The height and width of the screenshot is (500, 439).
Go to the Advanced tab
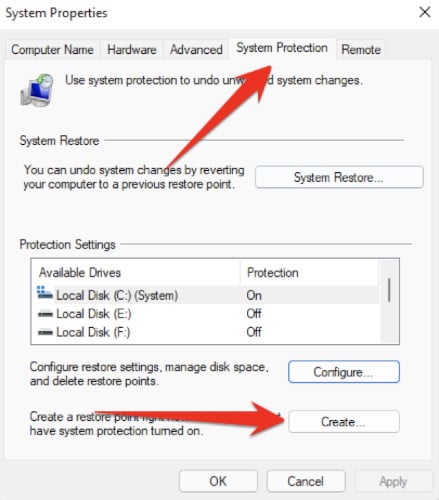coord(196,50)
